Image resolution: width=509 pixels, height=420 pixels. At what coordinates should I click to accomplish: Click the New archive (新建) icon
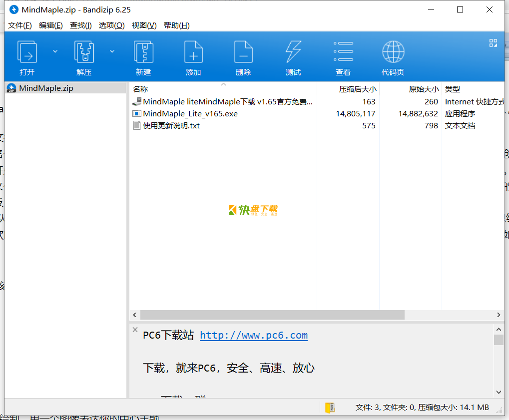[143, 51]
